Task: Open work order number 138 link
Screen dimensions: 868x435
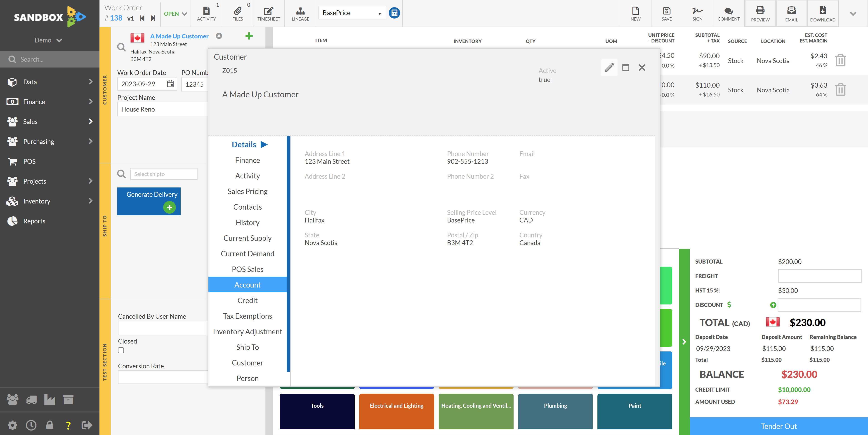Action: (116, 18)
